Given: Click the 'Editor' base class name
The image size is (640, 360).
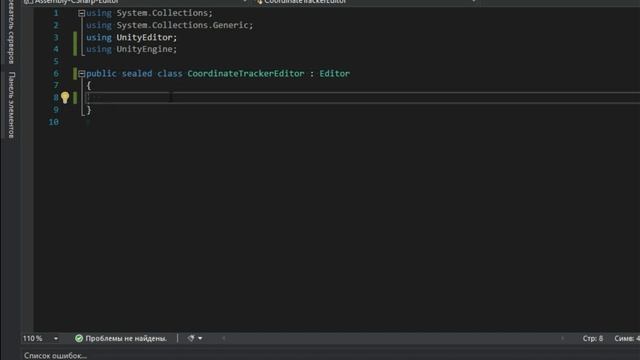Looking at the screenshot, I should pos(335,73).
